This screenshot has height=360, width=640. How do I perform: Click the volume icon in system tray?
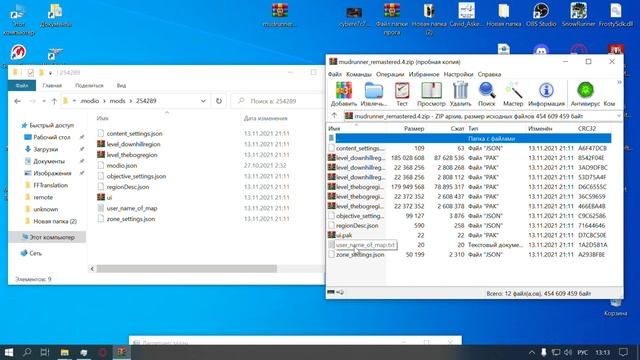[x=567, y=352]
